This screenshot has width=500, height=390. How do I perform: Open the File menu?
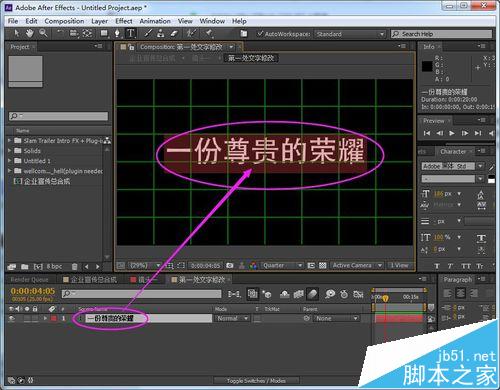13,21
